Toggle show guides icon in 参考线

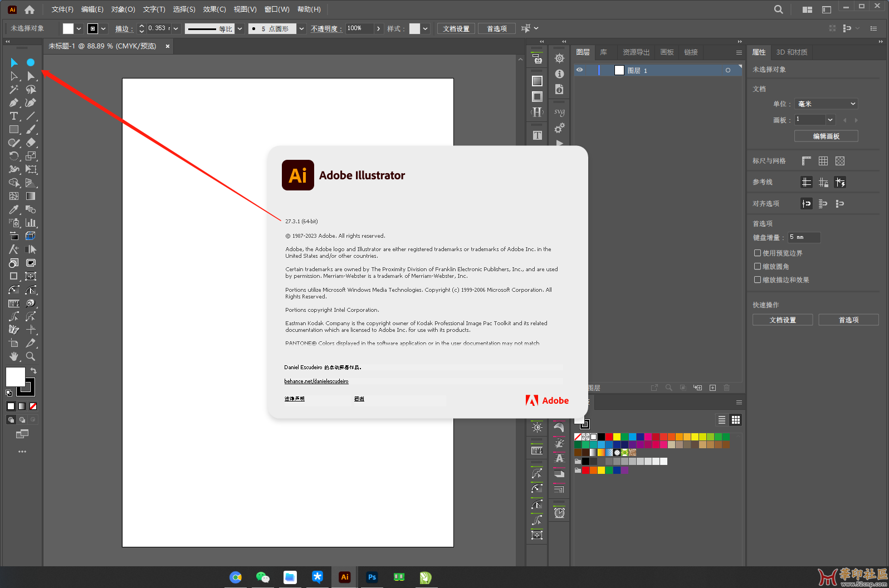806,182
